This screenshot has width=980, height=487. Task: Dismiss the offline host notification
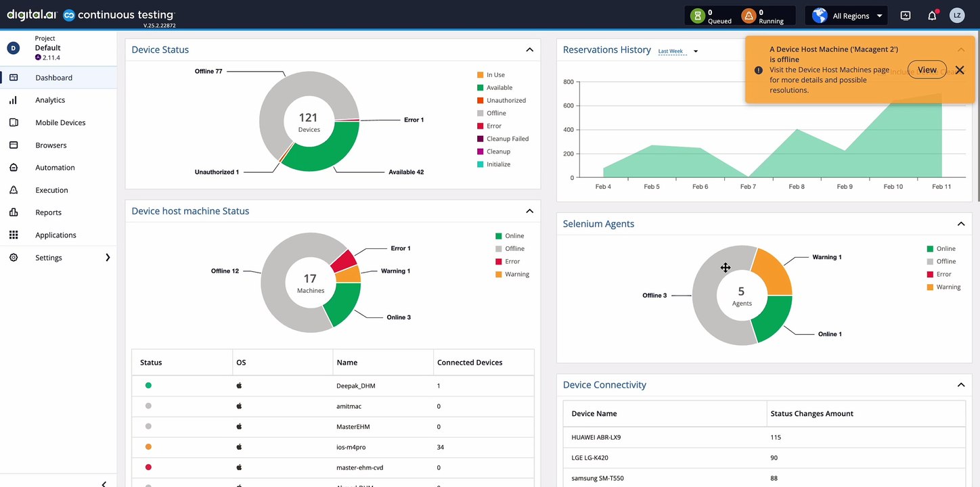960,70
